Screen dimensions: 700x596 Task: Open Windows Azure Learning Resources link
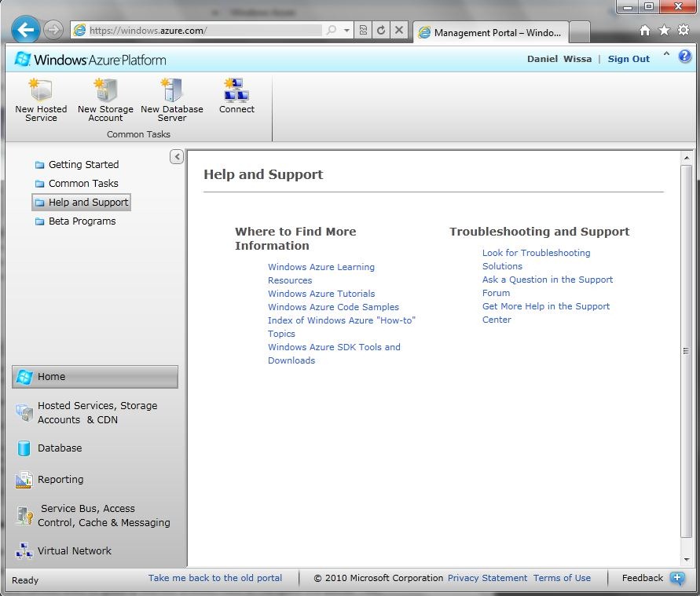point(321,273)
